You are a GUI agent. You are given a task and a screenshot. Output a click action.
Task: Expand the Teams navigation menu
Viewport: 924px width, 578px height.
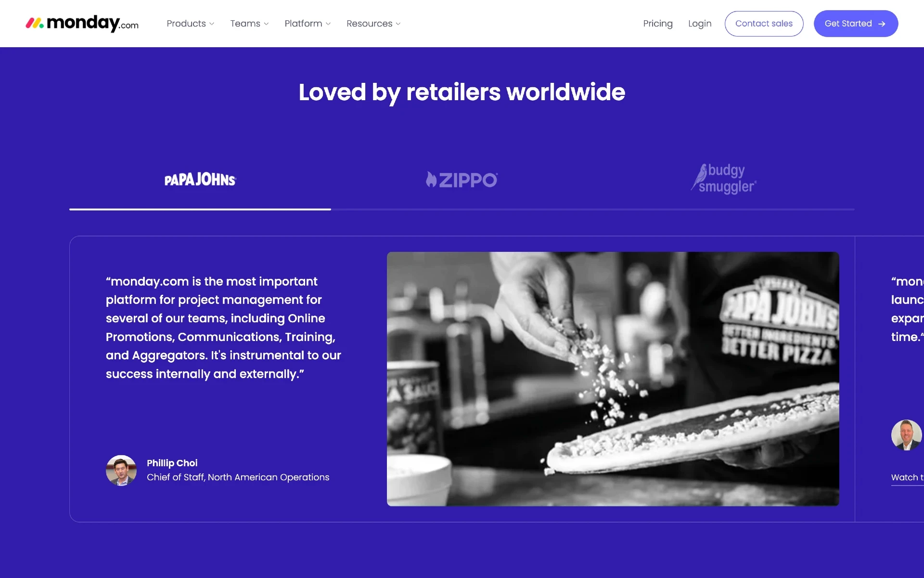(249, 23)
